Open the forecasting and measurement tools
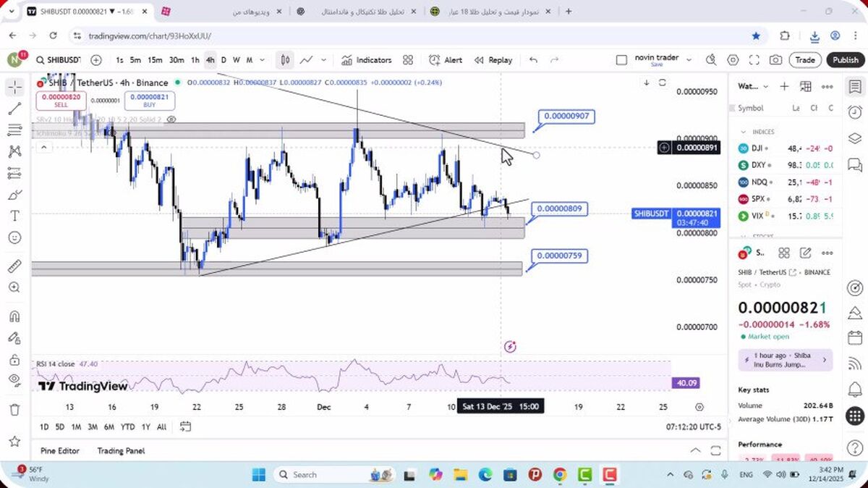Viewport: 868px width, 488px height. (x=14, y=173)
